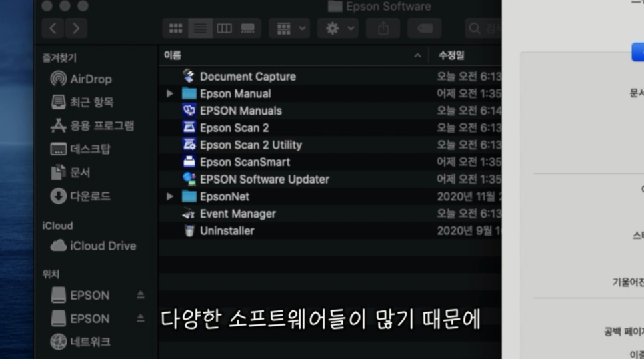This screenshot has height=359, width=644.
Task: Open Epson ScanSmart application
Action: pyautogui.click(x=244, y=162)
